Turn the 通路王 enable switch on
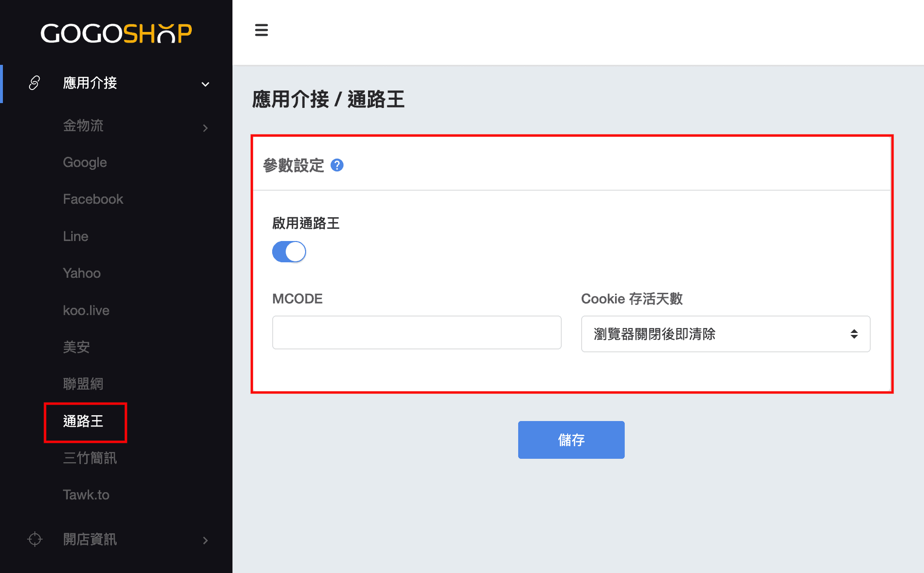Image resolution: width=924 pixels, height=573 pixels. coord(289,252)
